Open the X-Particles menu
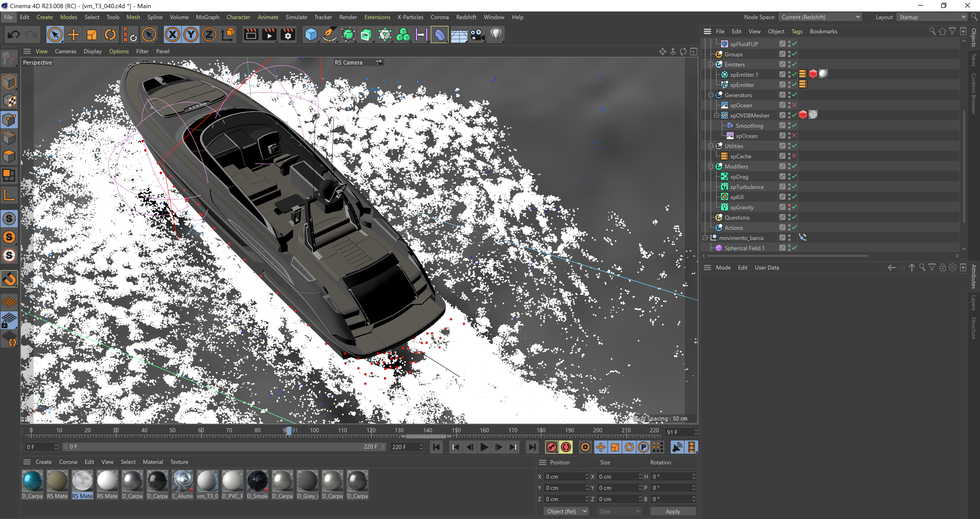The width and height of the screenshot is (980, 519). [410, 17]
